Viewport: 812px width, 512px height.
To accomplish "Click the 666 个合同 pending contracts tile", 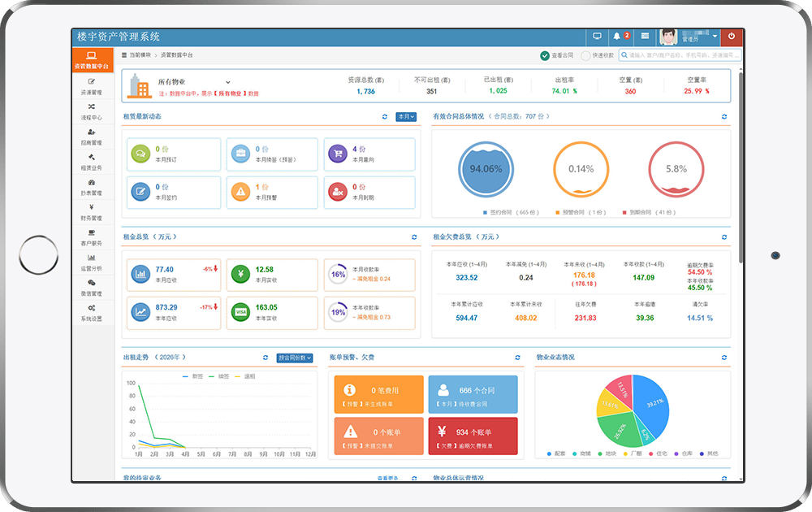I will [x=473, y=394].
